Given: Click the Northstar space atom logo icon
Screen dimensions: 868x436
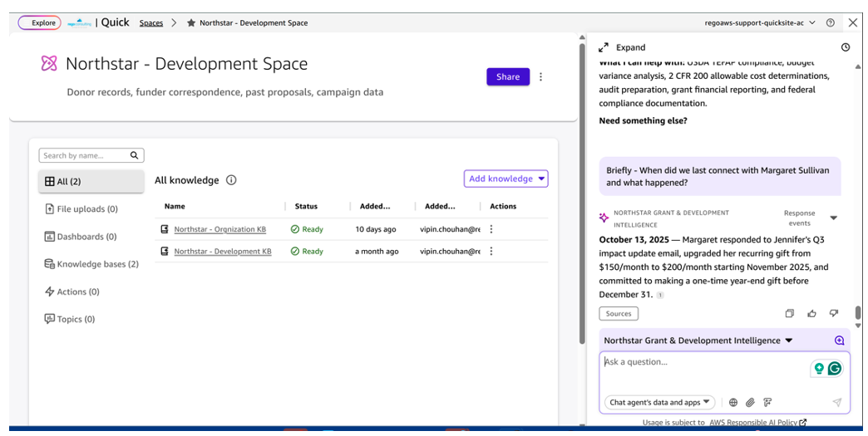Looking at the screenshot, I should tap(49, 64).
